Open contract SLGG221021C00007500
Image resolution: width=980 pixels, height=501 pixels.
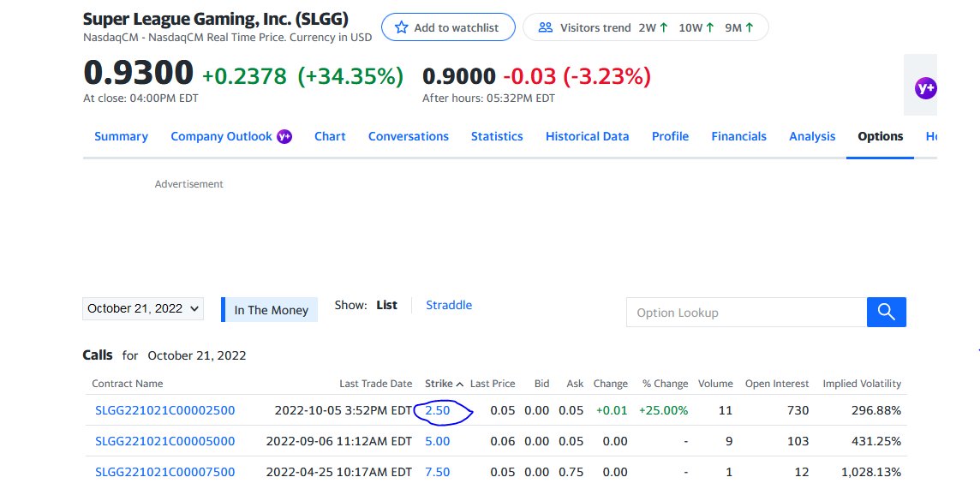click(165, 472)
